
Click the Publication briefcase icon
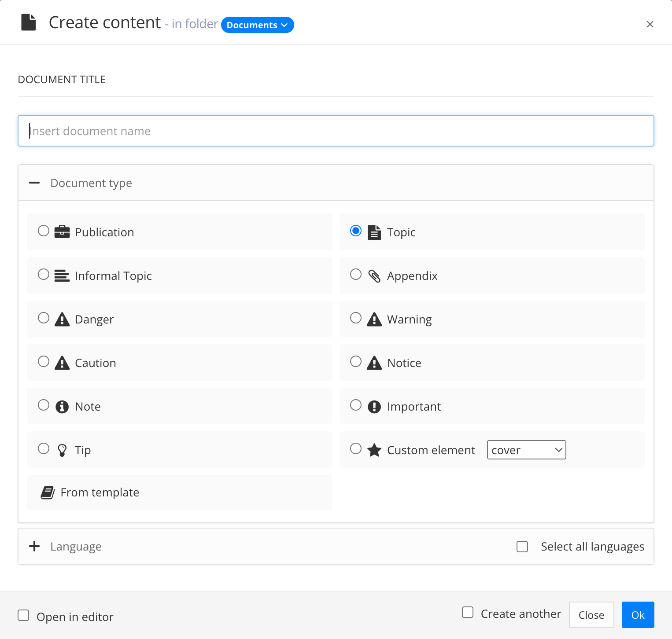pos(62,231)
